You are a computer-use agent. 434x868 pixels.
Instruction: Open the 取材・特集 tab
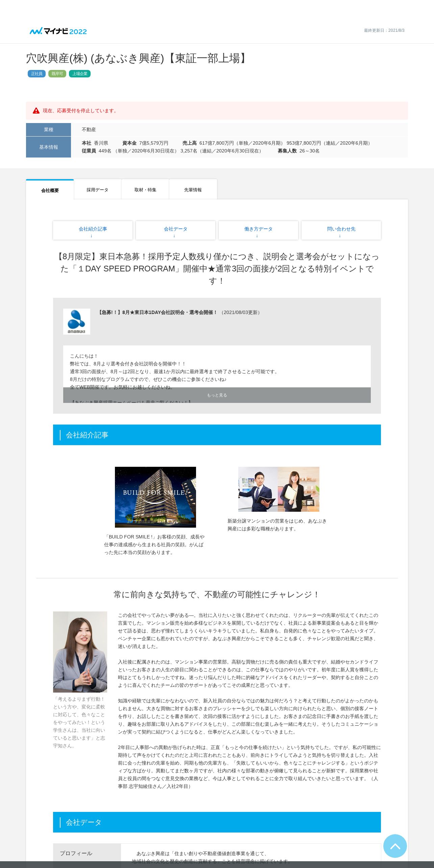pos(145,190)
